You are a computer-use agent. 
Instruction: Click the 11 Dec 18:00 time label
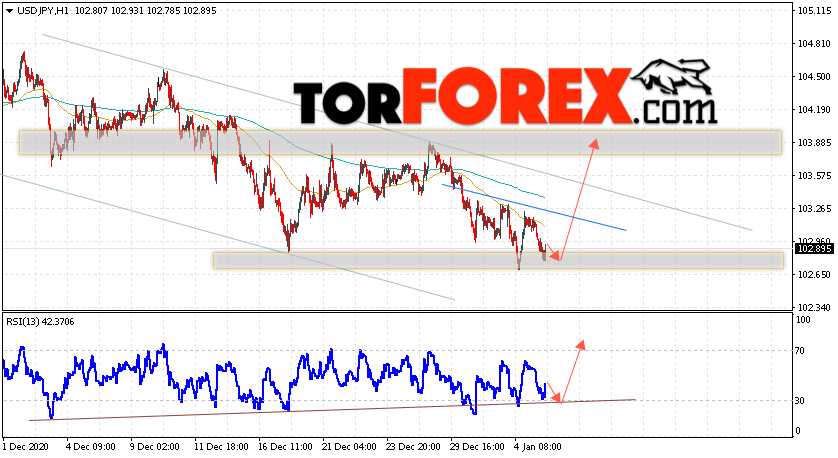[221, 447]
